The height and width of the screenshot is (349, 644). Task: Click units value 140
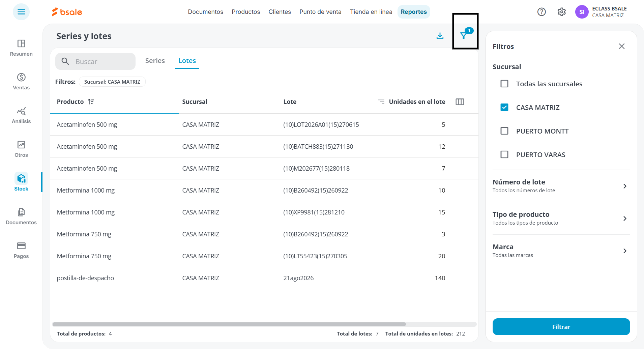tap(440, 278)
